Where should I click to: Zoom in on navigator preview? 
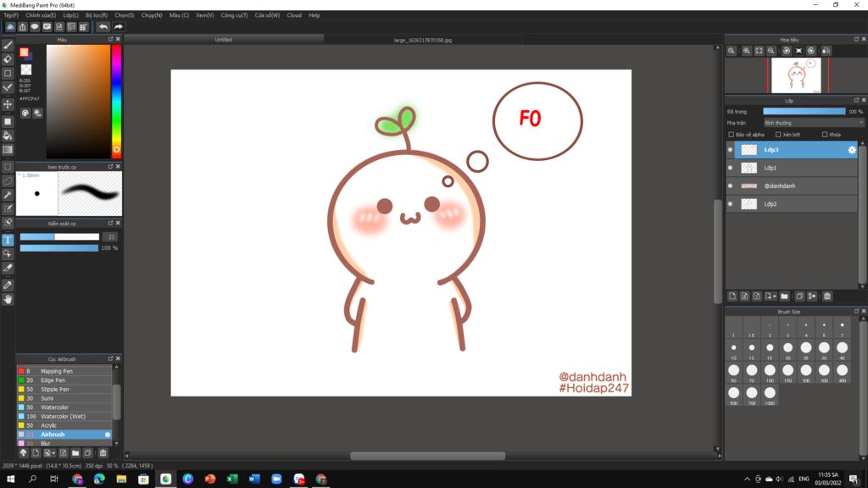tap(746, 51)
